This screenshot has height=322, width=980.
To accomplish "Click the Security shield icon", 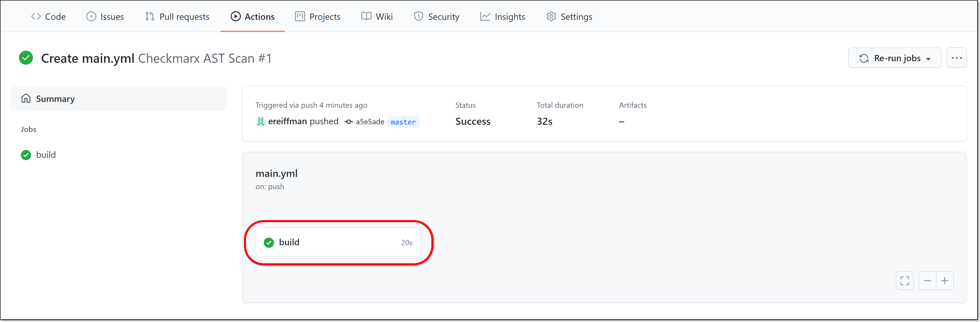I will pyautogui.click(x=418, y=16).
